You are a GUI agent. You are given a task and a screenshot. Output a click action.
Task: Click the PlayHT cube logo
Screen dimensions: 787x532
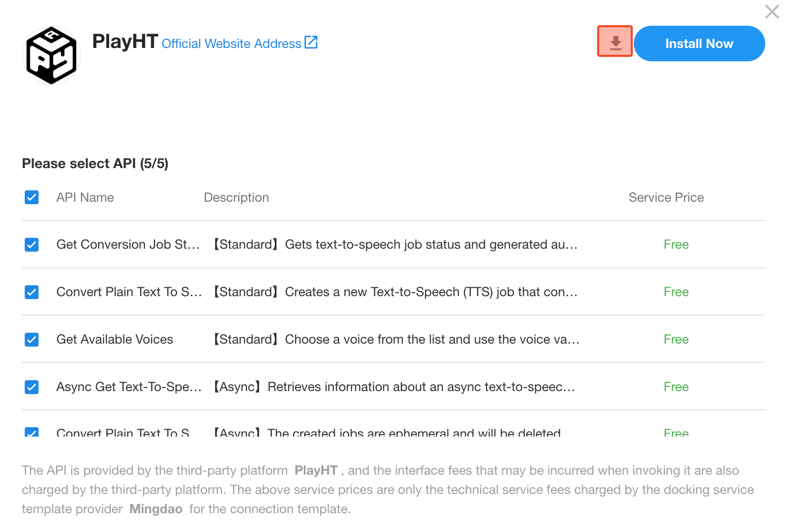(51, 55)
